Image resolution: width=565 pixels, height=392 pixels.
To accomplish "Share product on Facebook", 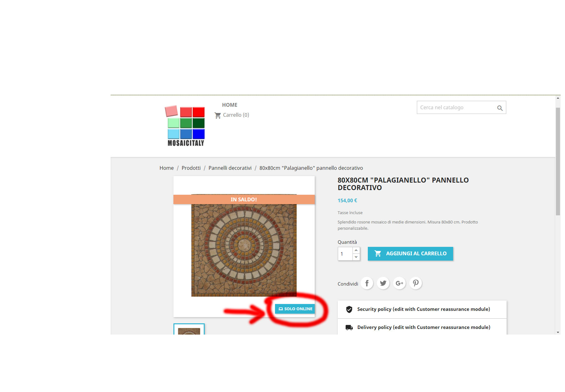I will (x=367, y=283).
